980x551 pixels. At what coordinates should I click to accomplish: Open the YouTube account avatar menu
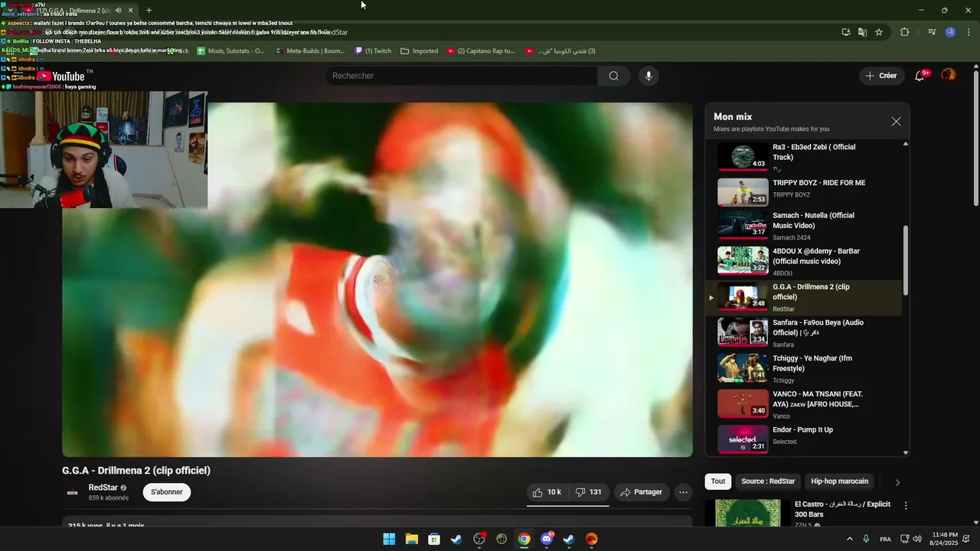tap(949, 75)
